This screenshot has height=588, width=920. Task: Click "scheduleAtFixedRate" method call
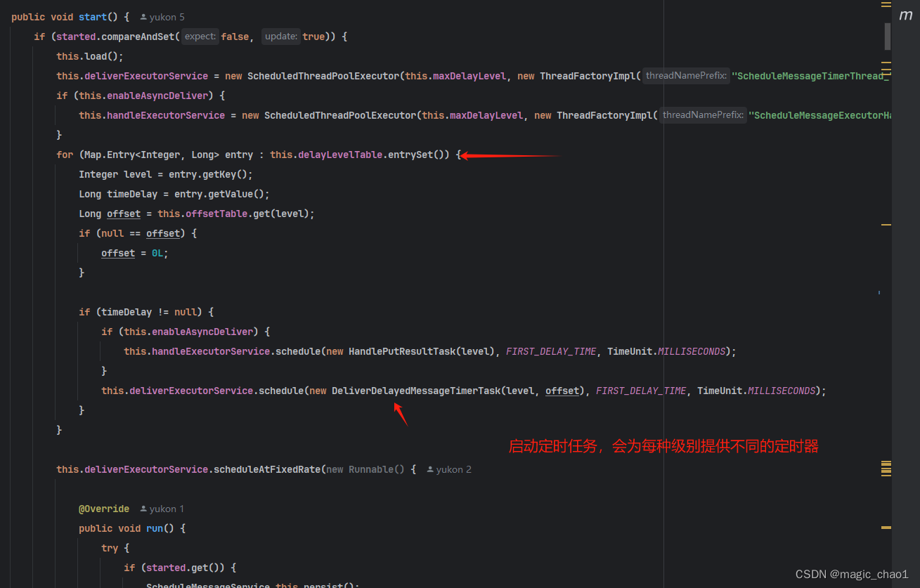[x=267, y=469]
